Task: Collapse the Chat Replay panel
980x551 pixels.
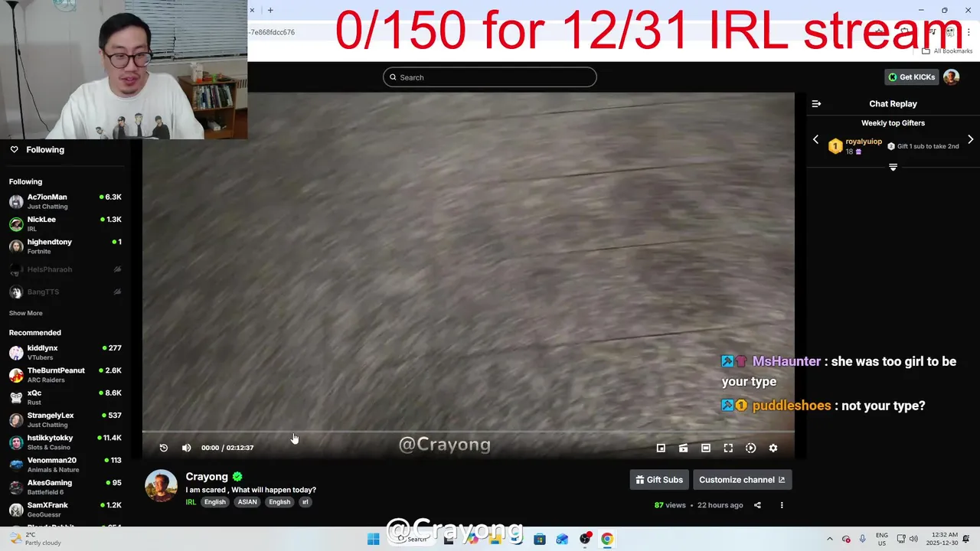Action: coord(816,103)
